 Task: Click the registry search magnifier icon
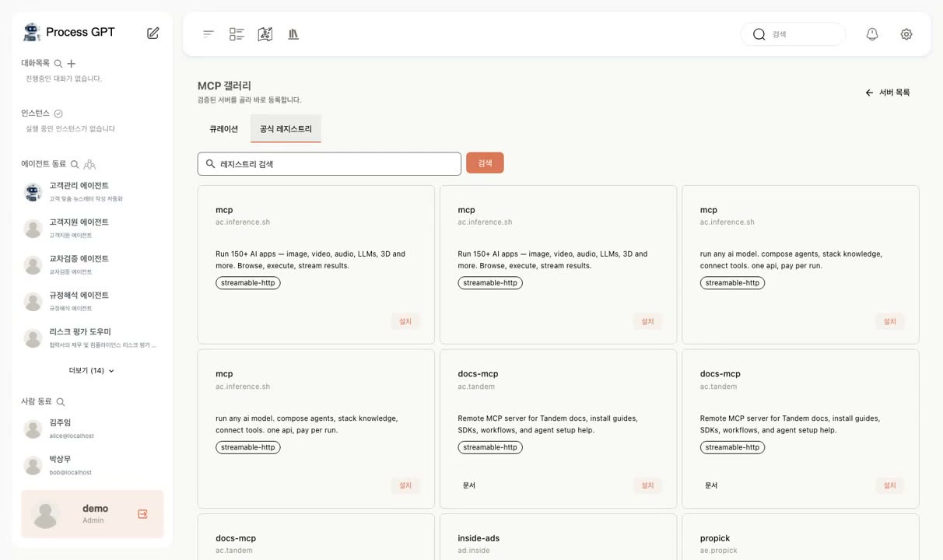pos(210,164)
